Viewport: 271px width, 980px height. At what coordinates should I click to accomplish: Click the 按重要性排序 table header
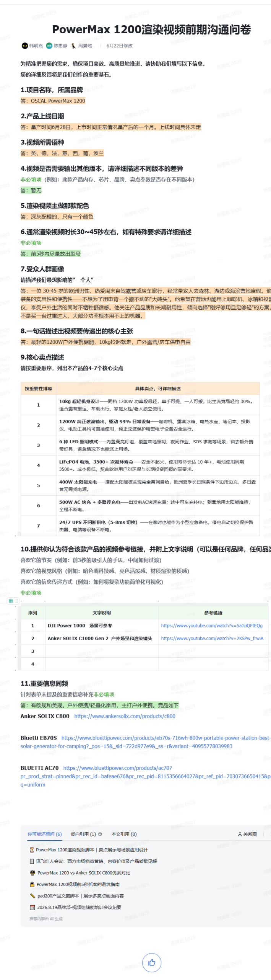point(38,388)
